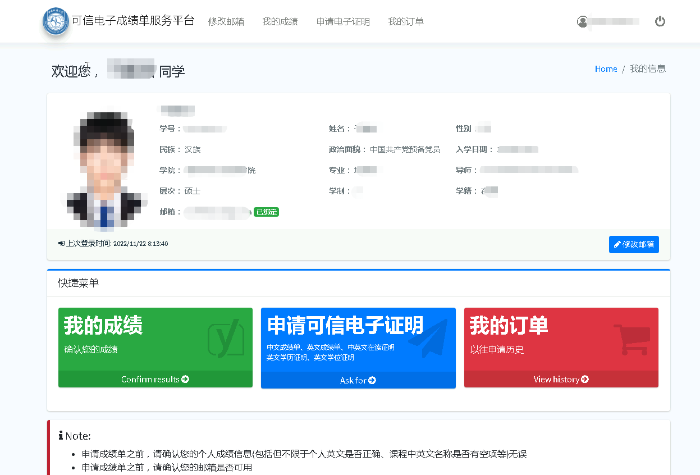Click the green 已验证 verified badge
This screenshot has height=475, width=700.
click(x=266, y=212)
